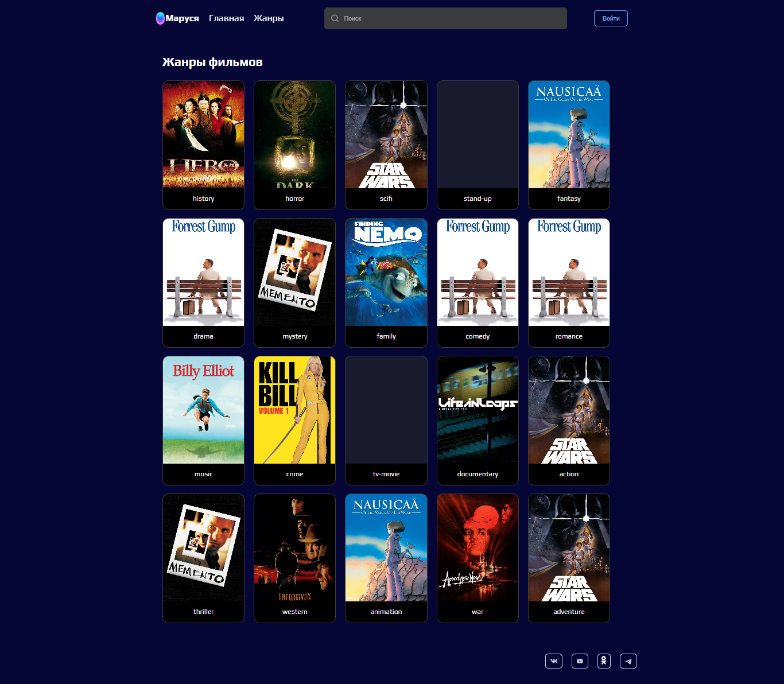This screenshot has width=784, height=684.
Task: Select the Главная menu item
Action: coord(226,18)
